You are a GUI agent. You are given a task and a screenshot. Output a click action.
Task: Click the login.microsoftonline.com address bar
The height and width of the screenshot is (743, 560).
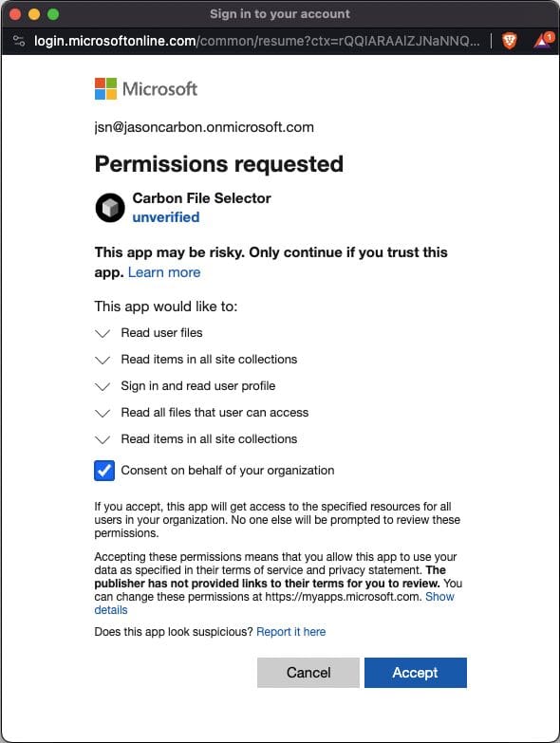(256, 41)
